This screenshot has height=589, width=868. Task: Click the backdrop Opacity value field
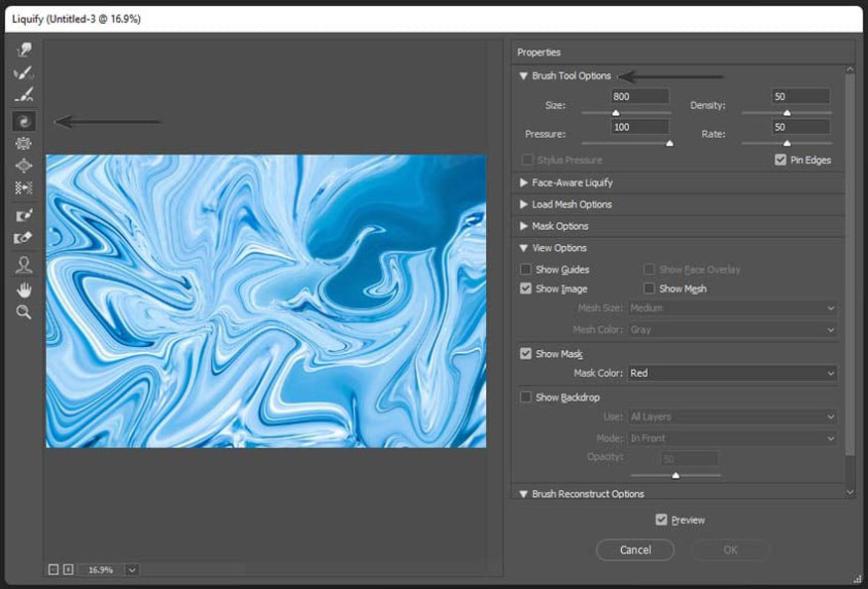tap(689, 459)
